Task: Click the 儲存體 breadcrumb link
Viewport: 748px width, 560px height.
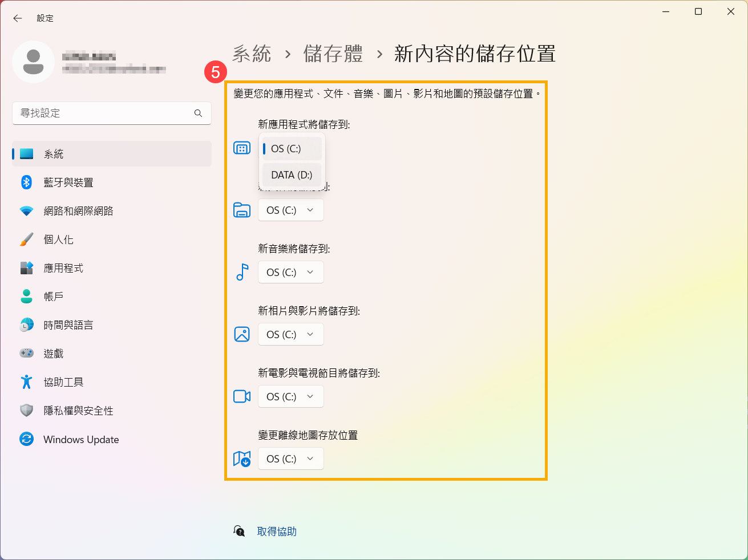Action: pyautogui.click(x=333, y=54)
